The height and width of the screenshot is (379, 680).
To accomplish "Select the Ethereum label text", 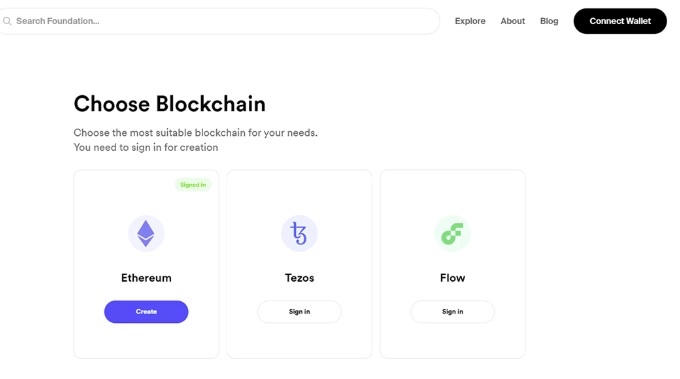I will [x=146, y=278].
